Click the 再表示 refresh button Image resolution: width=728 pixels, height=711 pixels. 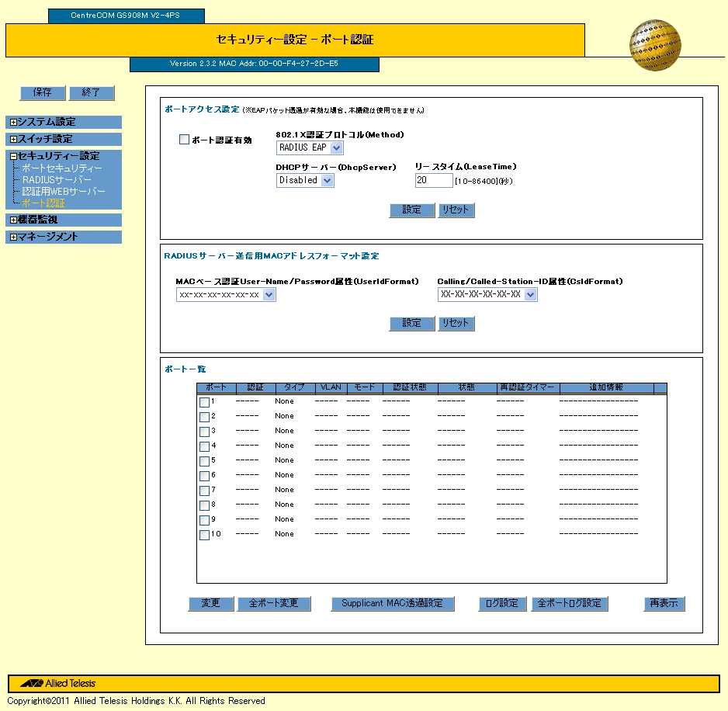pos(664,604)
